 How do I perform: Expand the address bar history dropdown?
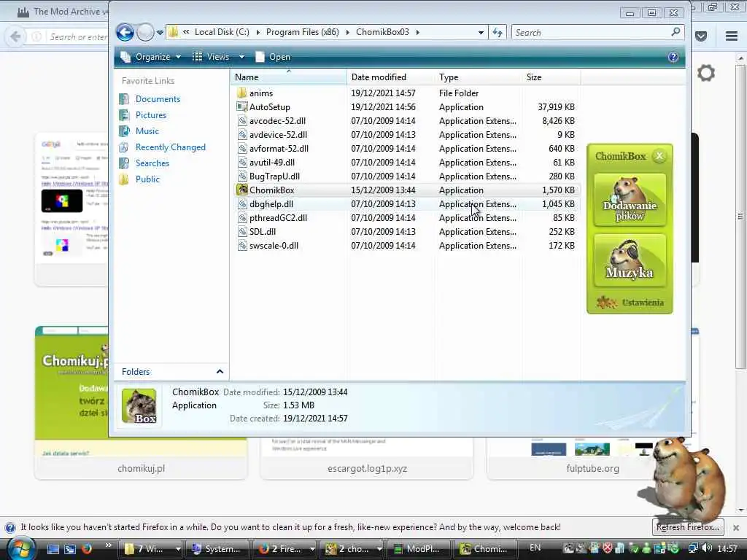coord(481,32)
